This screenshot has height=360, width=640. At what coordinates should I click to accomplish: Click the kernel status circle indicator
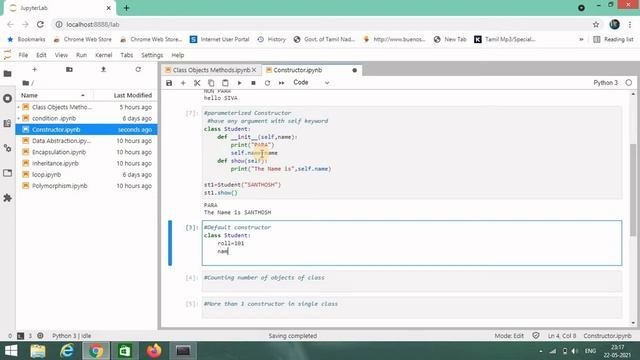point(629,82)
